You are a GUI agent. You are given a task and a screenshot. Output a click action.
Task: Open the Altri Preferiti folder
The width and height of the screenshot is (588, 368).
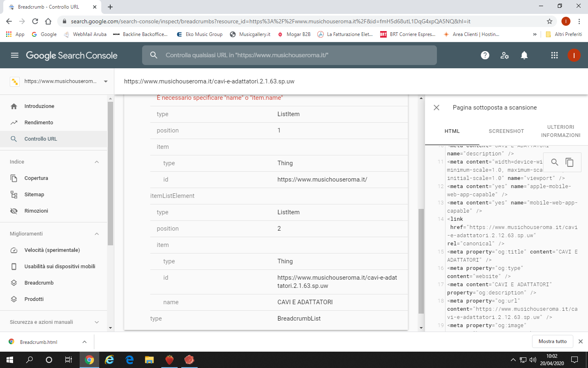[x=563, y=34]
